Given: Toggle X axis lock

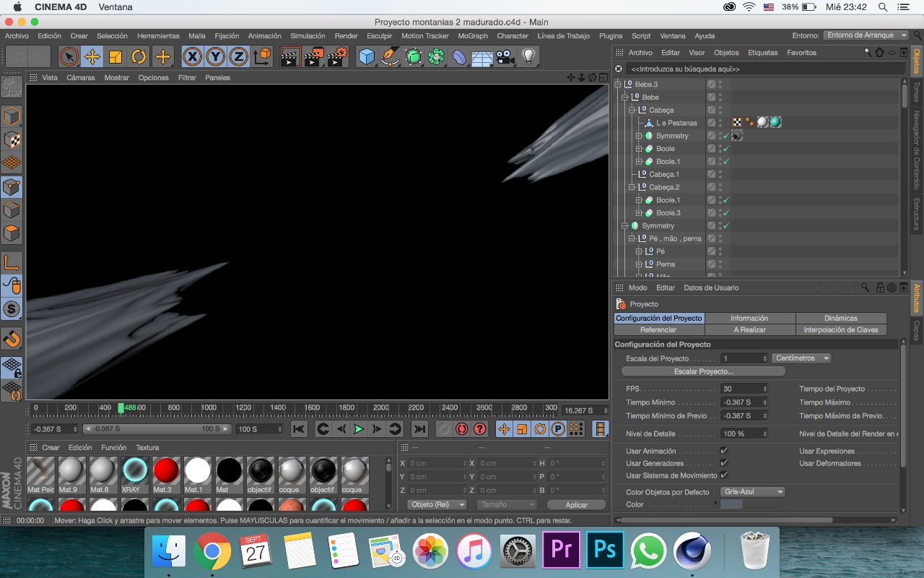Looking at the screenshot, I should pyautogui.click(x=192, y=56).
